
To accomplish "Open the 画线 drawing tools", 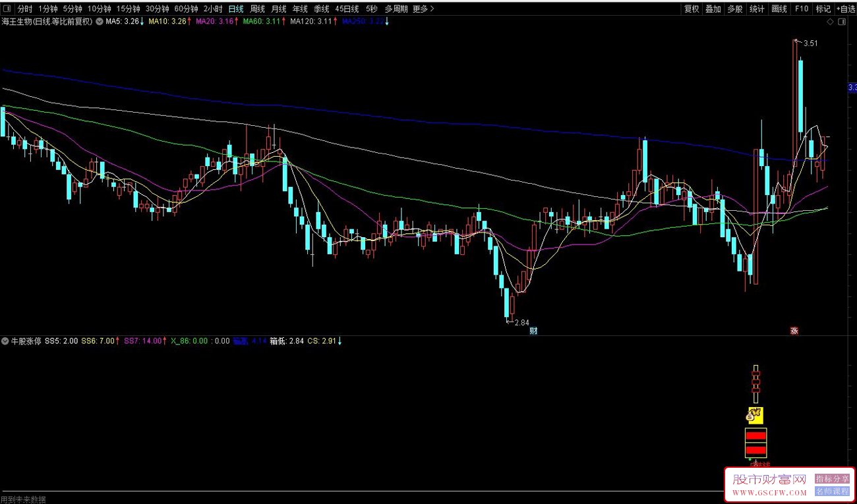I will point(779,9).
